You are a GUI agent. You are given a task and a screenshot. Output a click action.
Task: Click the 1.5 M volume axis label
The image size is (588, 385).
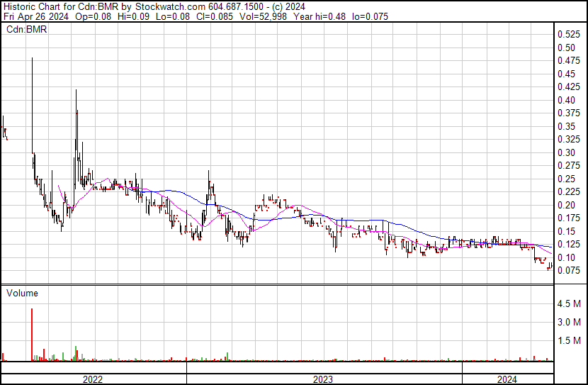pos(569,341)
